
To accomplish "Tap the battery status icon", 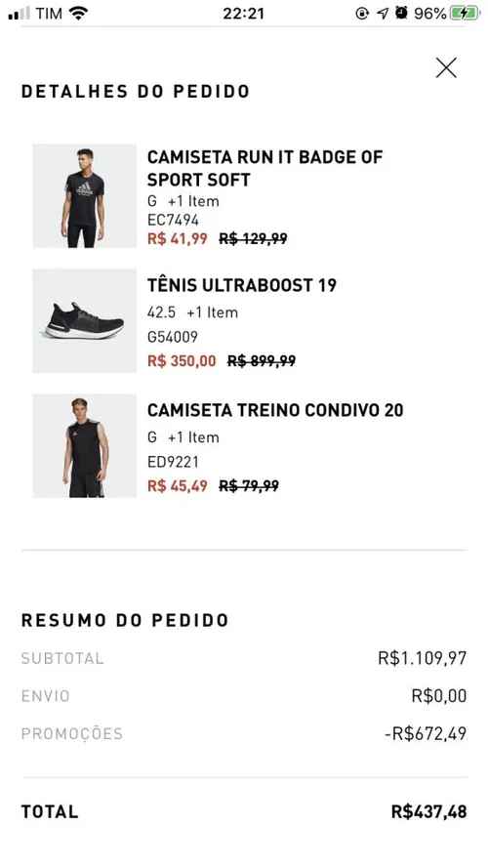I will (465, 14).
